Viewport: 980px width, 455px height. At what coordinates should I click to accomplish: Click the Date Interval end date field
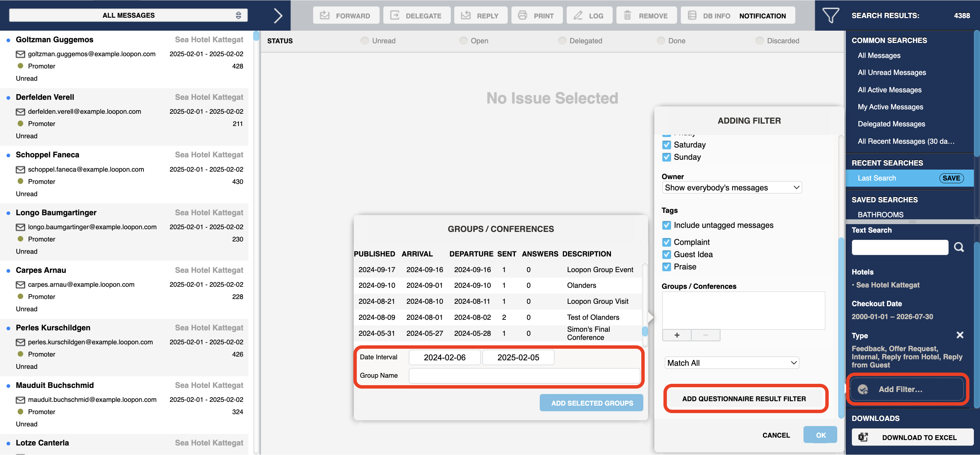[x=518, y=357]
